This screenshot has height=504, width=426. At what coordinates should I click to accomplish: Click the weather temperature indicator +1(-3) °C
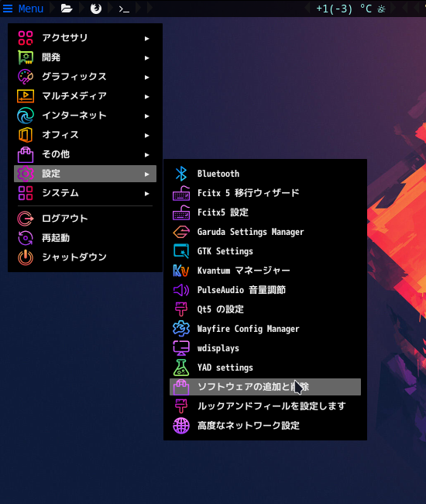pyautogui.click(x=351, y=9)
